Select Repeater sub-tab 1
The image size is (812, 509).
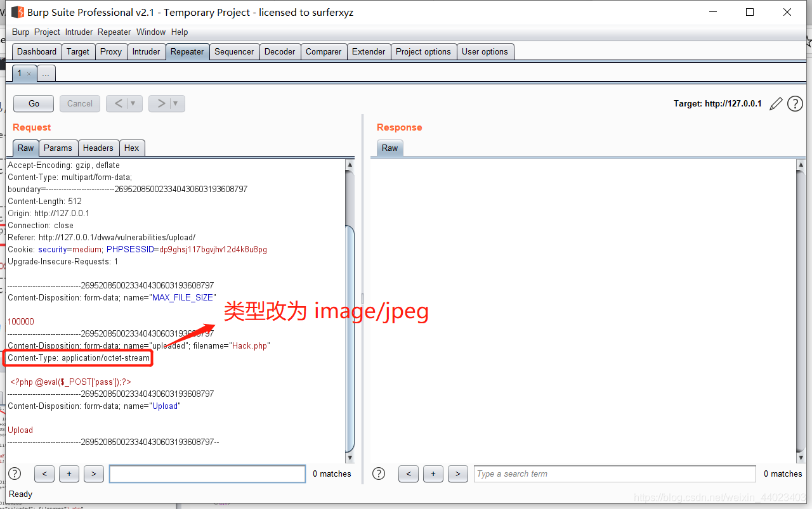point(19,74)
